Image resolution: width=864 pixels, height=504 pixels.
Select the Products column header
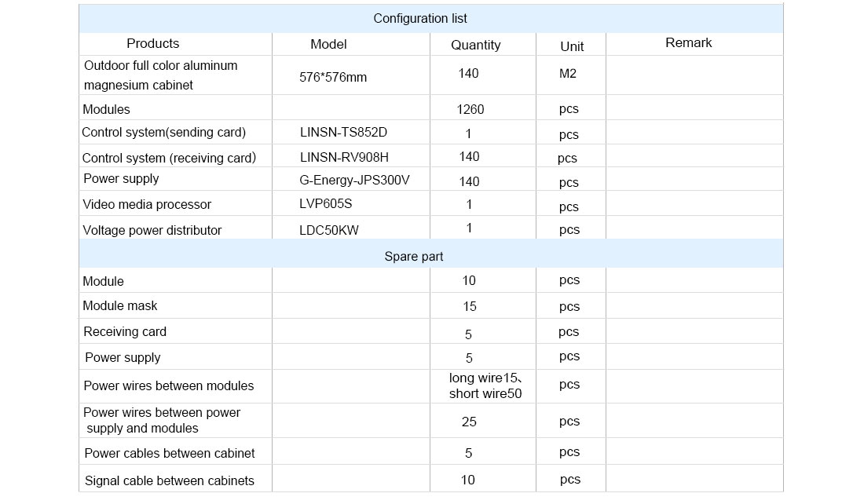coord(153,43)
